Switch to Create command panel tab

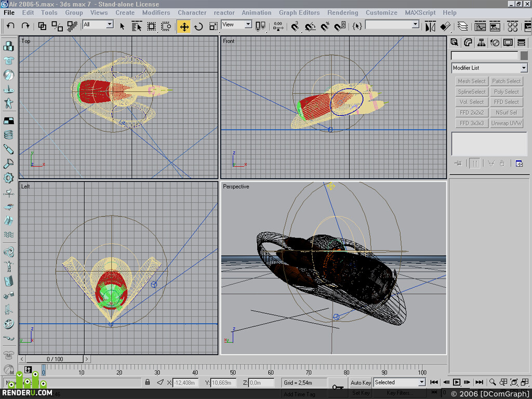(454, 43)
